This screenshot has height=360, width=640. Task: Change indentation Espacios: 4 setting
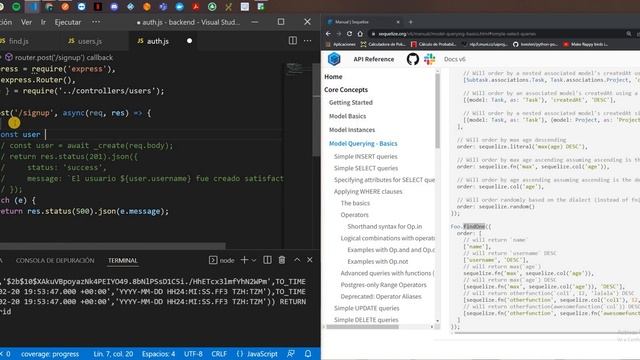click(x=158, y=354)
